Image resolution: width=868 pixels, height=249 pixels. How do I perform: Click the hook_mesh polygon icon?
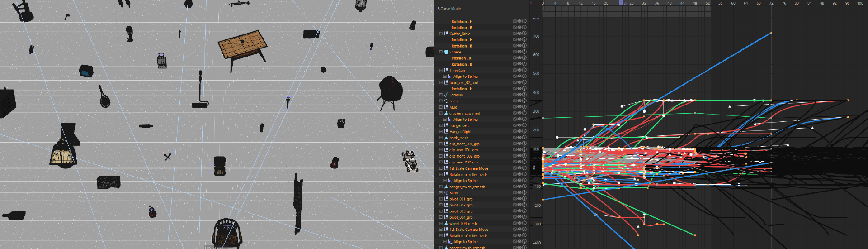click(x=446, y=138)
